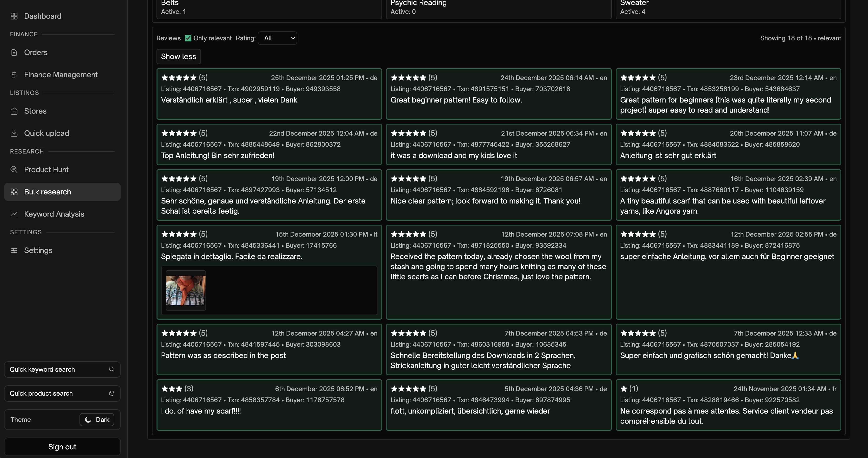Collapse reviews with Show less
868x458 pixels.
tap(178, 57)
